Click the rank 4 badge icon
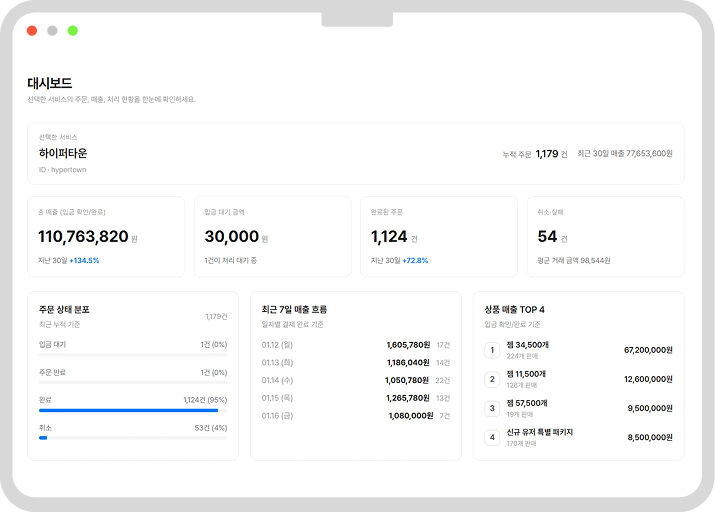 click(492, 437)
